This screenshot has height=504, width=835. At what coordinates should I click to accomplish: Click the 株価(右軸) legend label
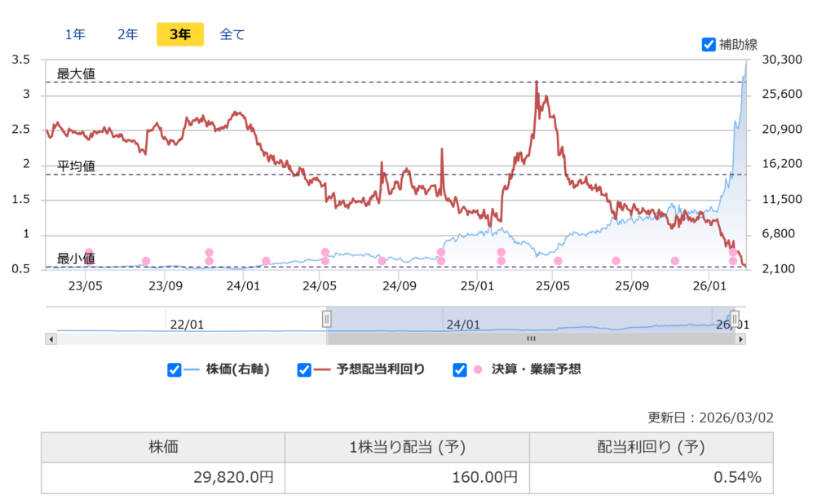pyautogui.click(x=238, y=369)
